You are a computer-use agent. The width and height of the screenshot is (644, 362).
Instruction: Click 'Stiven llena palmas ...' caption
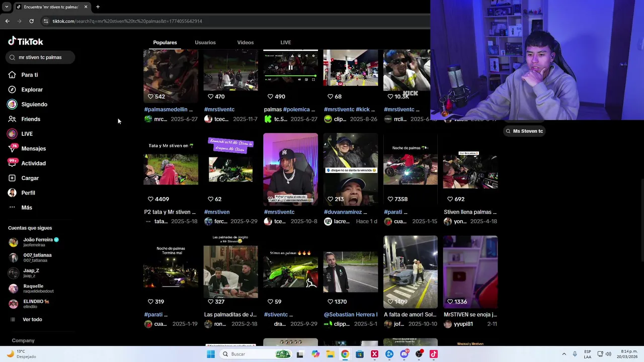point(470,212)
